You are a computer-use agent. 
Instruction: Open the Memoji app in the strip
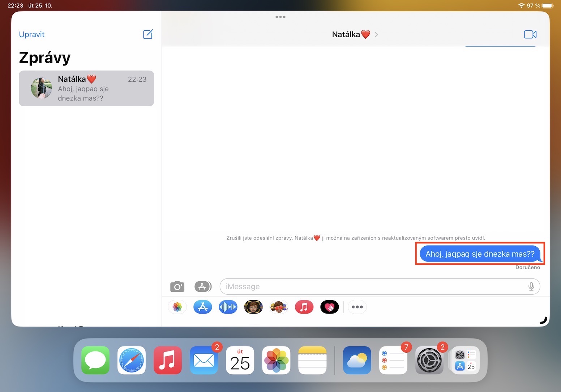(253, 307)
